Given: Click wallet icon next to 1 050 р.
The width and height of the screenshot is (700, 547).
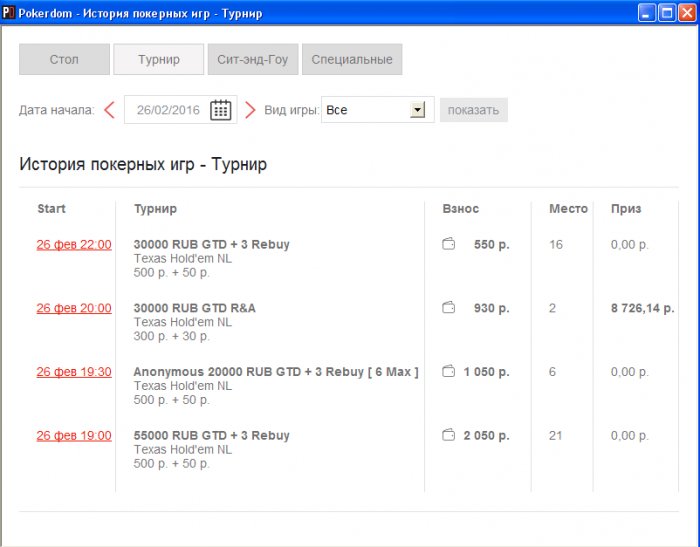Looking at the screenshot, I should [448, 371].
